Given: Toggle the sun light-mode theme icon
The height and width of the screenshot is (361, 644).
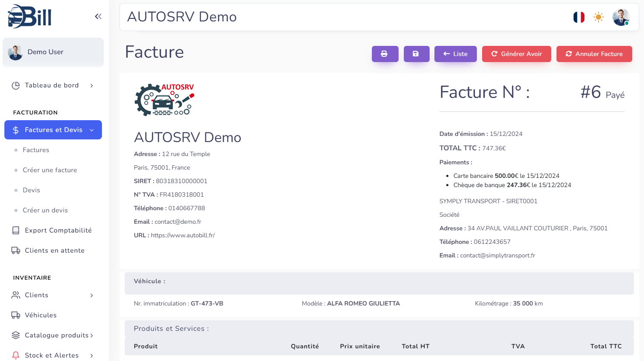Looking at the screenshot, I should (598, 17).
